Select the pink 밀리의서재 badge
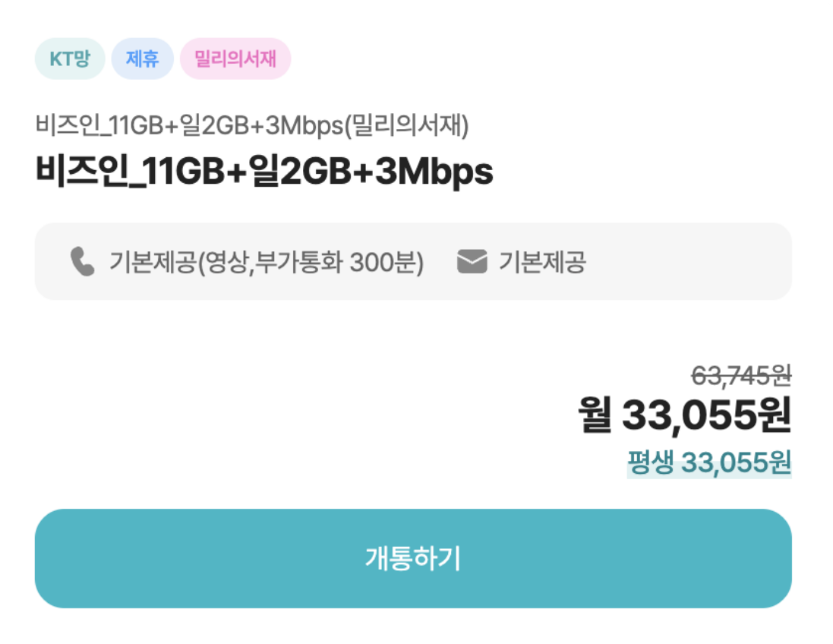The height and width of the screenshot is (644, 833). coord(235,58)
